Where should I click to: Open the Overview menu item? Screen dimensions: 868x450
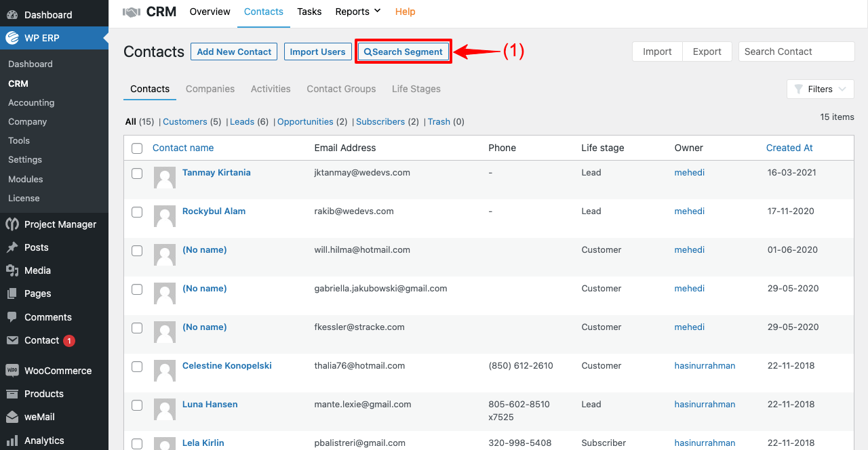210,12
